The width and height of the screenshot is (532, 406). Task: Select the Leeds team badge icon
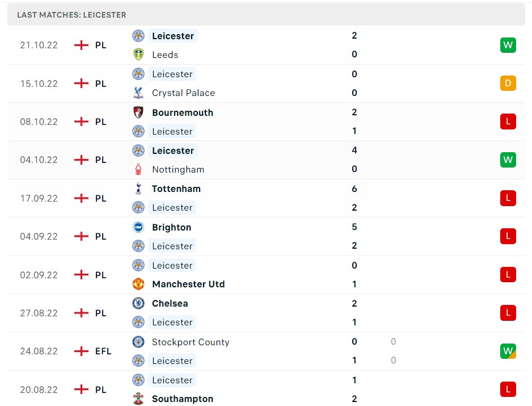click(x=138, y=55)
